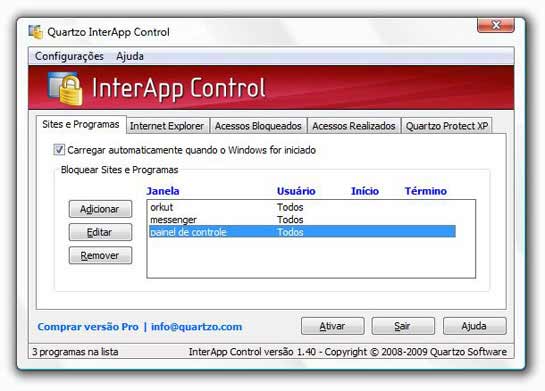Click "Todos" in the orkut row
The width and height of the screenshot is (545, 391).
click(x=290, y=207)
